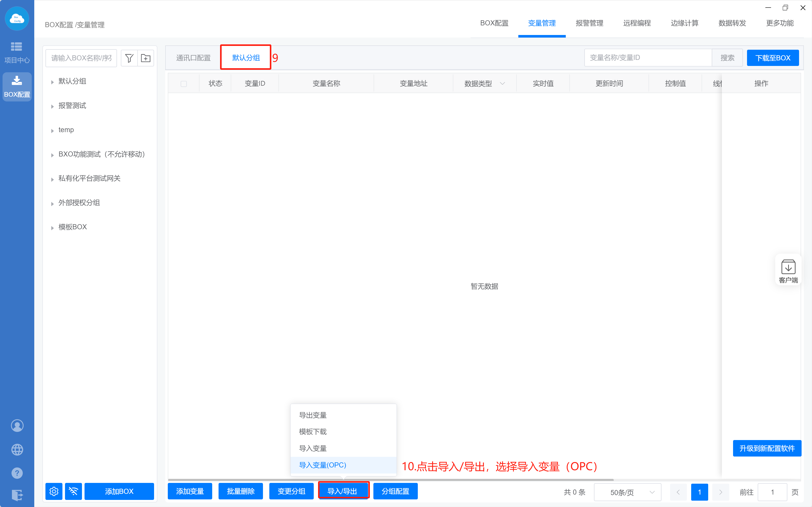Select 导入变量(OPC) menu item
The image size is (812, 507).
click(322, 465)
